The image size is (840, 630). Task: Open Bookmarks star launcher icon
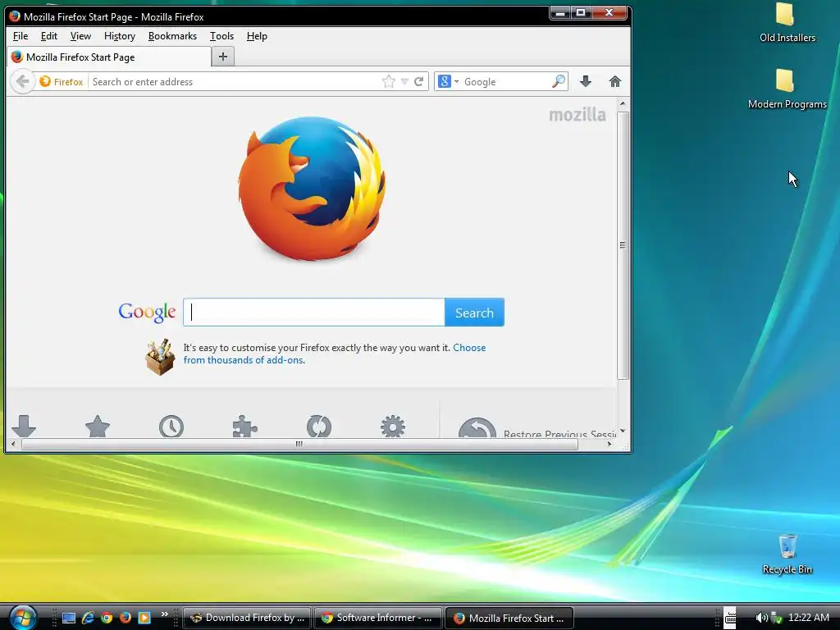pyautogui.click(x=98, y=427)
